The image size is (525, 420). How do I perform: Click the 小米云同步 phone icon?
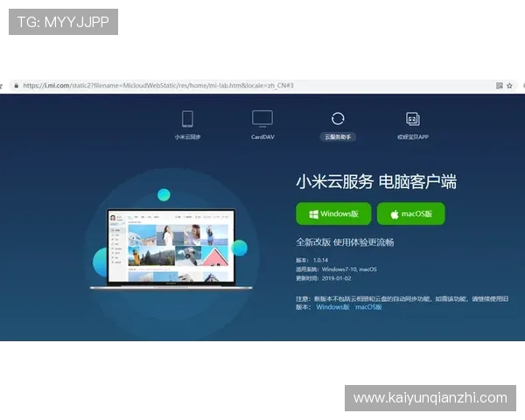click(x=187, y=119)
